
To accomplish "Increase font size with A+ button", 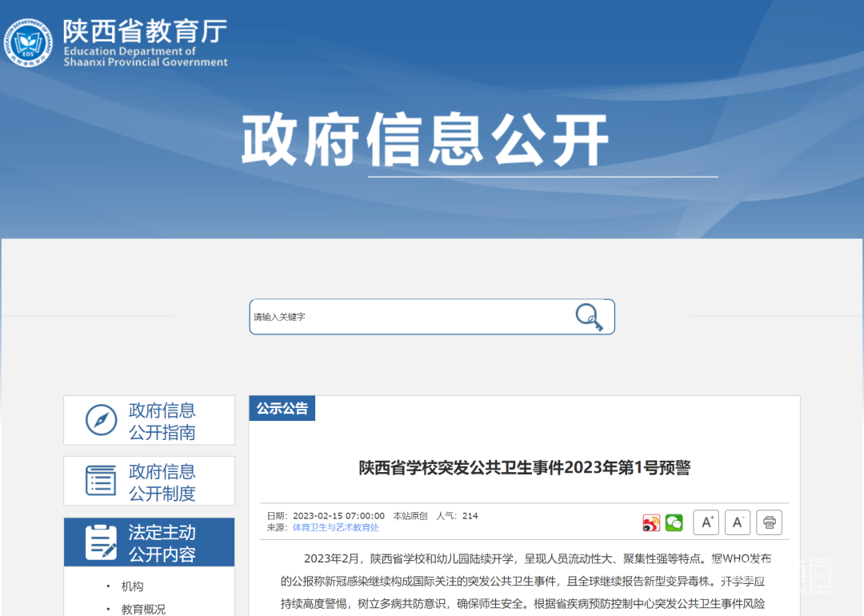I will click(706, 522).
